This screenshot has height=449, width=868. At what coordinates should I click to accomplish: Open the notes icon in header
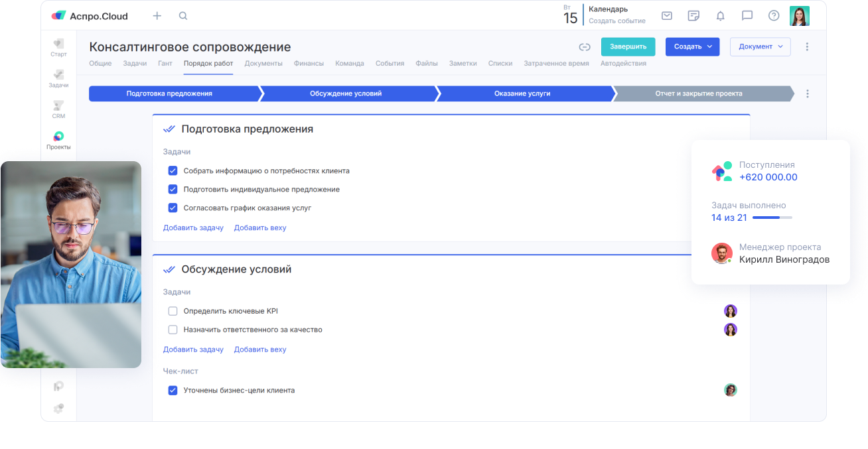tap(693, 16)
